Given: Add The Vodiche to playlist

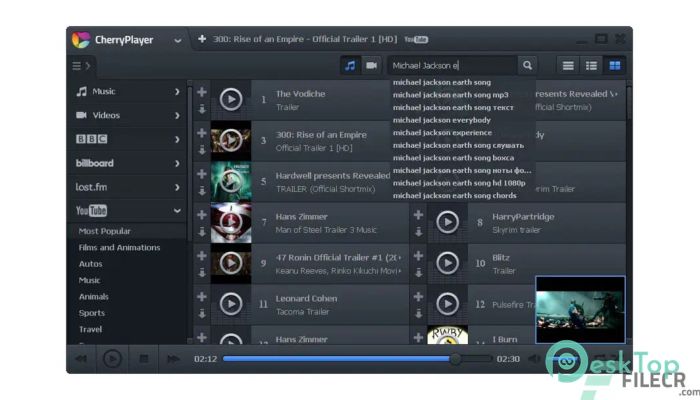Looking at the screenshot, I should [202, 92].
